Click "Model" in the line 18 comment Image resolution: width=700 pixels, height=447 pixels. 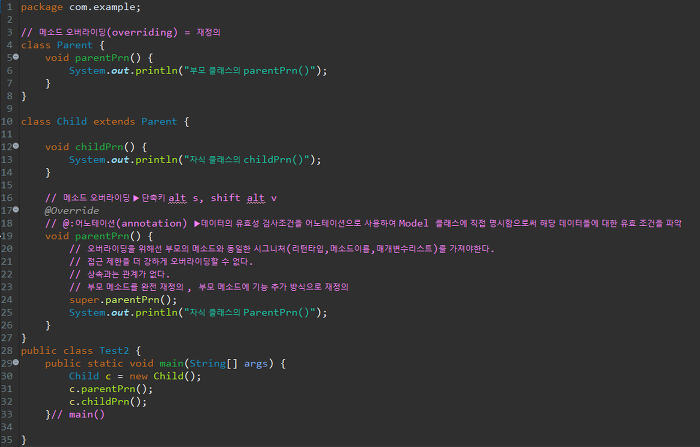(413, 223)
